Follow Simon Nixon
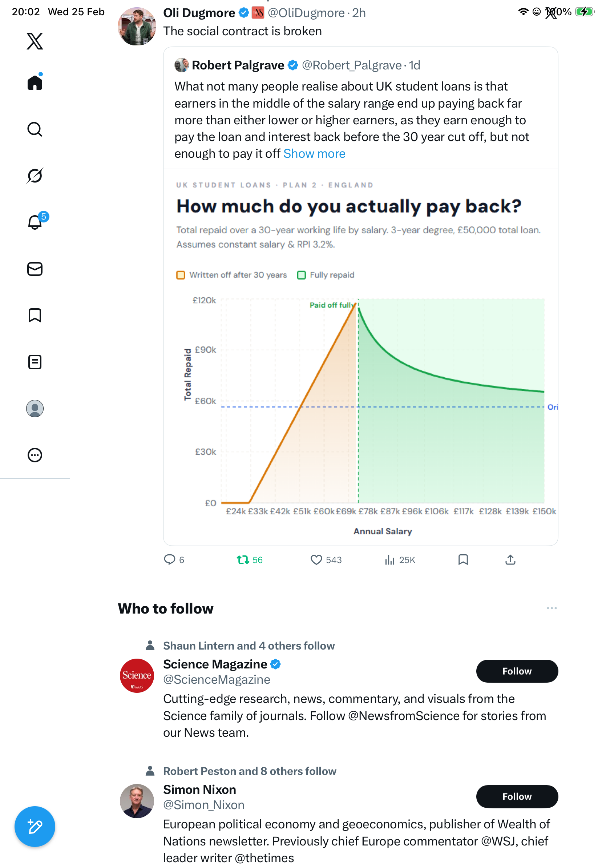The height and width of the screenshot is (868, 606). [x=517, y=796]
